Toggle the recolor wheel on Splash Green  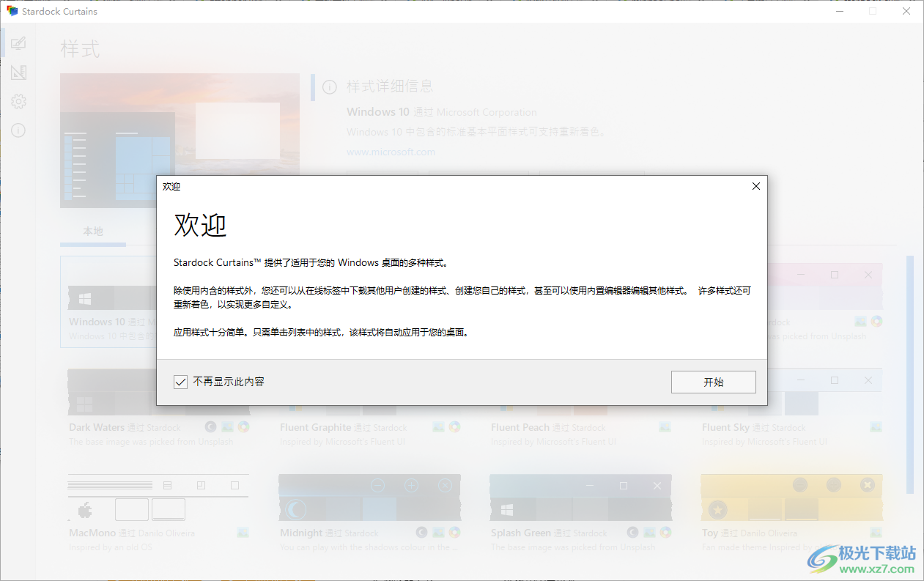(665, 532)
